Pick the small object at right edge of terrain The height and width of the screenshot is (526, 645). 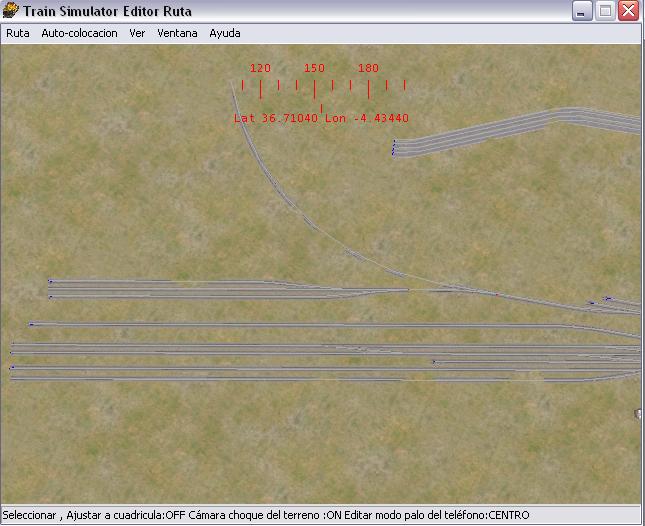pos(638,413)
